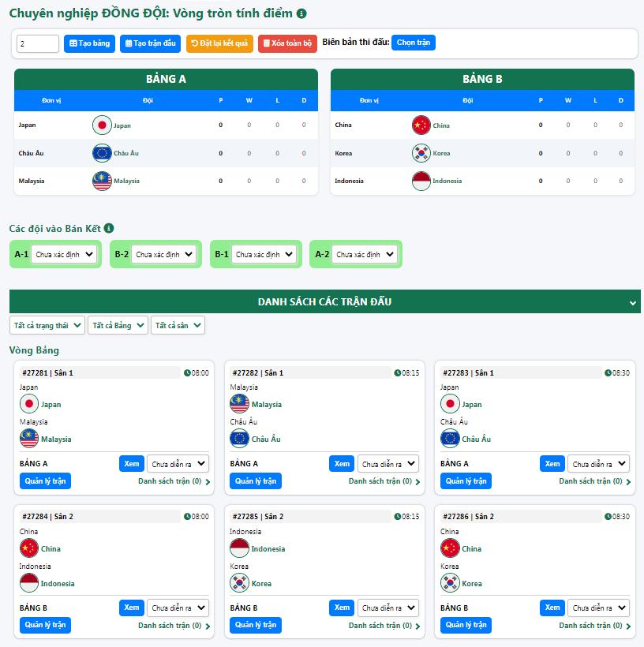The image size is (644, 647).
Task: Open the A-1 semifinal team dropdown
Action: (65, 254)
